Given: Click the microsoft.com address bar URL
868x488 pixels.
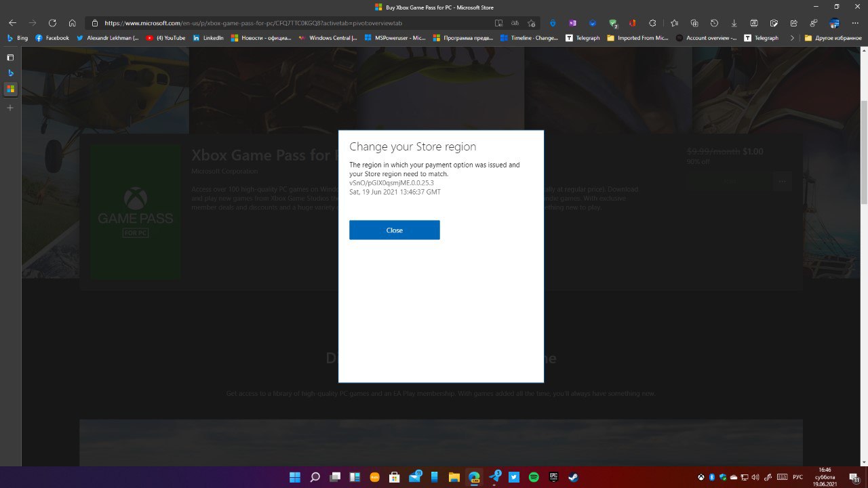Looking at the screenshot, I should [x=253, y=22].
